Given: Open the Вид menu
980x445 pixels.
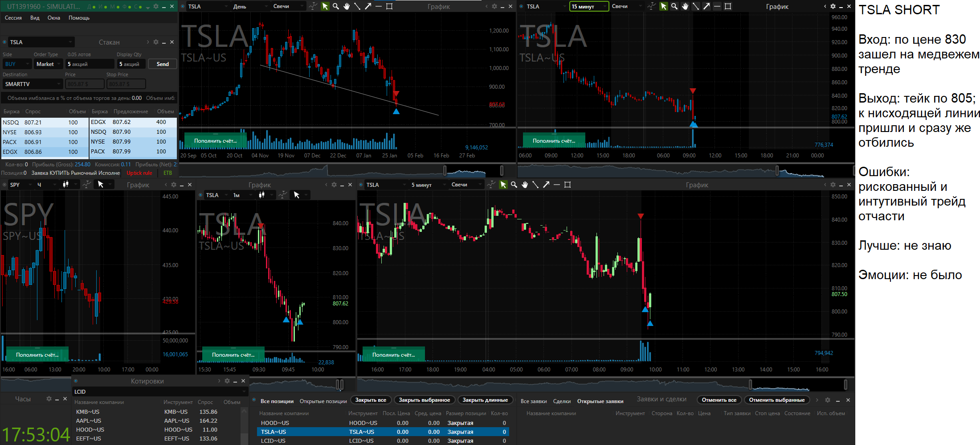Looking at the screenshot, I should tap(35, 18).
